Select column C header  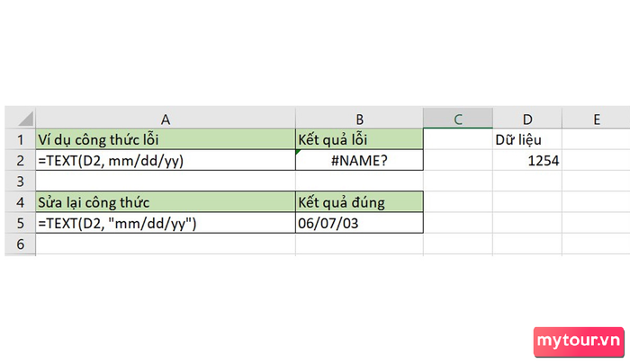457,119
